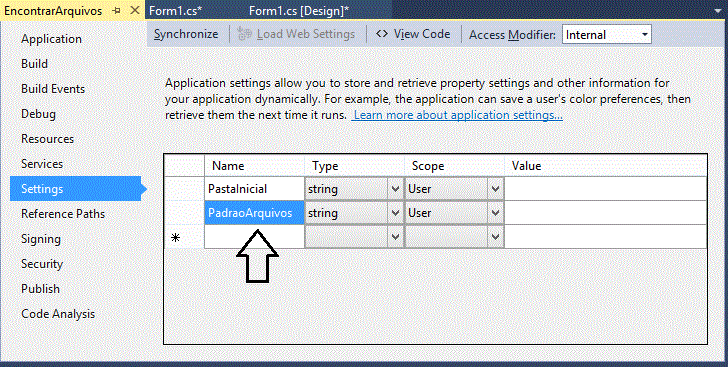728x367 pixels.
Task: Open Learn more about application settings link
Action: coord(458,115)
